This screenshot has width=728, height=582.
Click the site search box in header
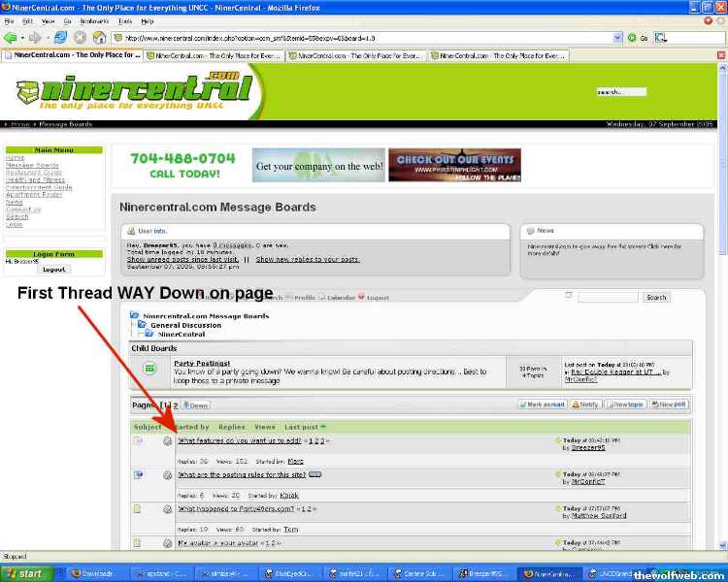[x=621, y=92]
